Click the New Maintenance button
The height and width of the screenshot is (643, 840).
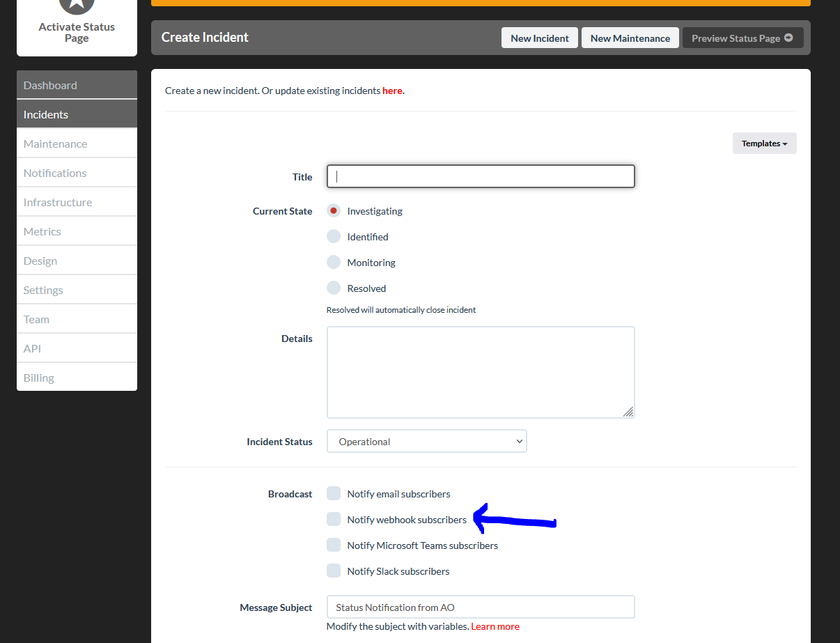(x=630, y=38)
